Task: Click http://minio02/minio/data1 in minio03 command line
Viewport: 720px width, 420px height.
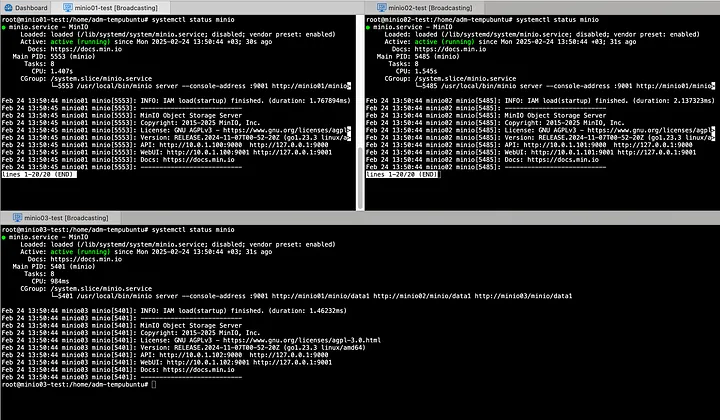Action: click(422, 296)
